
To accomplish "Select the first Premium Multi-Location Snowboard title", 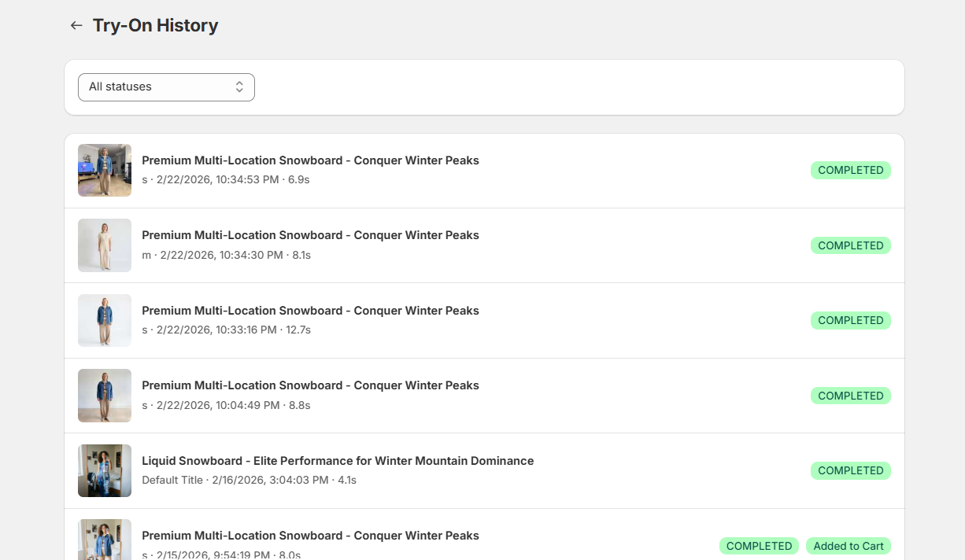I will (x=310, y=160).
